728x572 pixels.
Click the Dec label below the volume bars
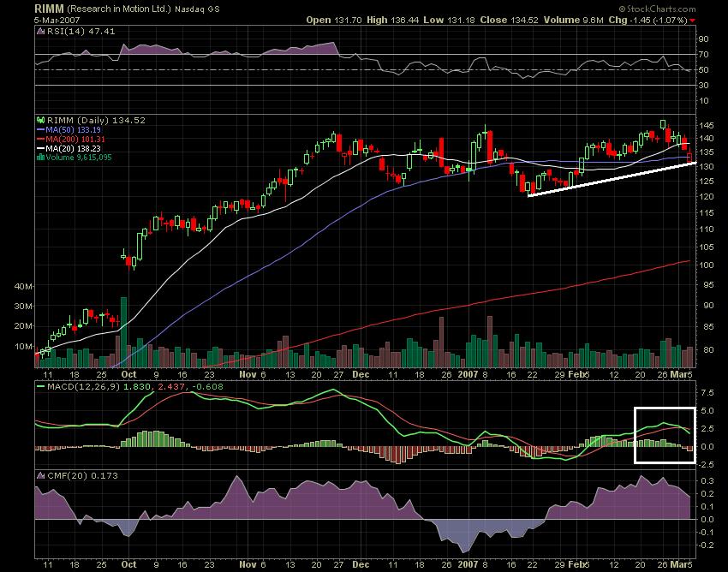[x=361, y=375]
